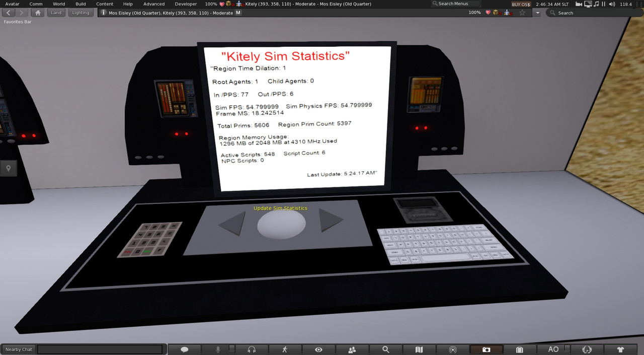Open voice controls headphones button
Viewport: 644px width, 355px height.
[252, 349]
